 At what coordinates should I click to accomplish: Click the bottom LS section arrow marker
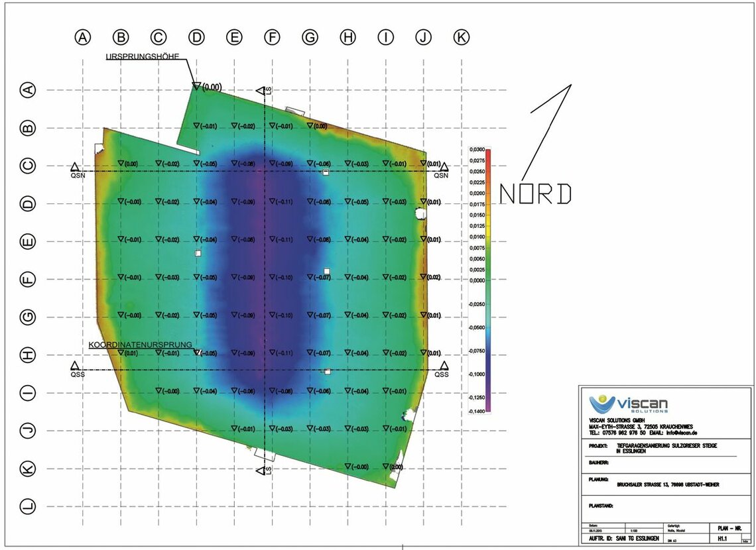point(261,470)
